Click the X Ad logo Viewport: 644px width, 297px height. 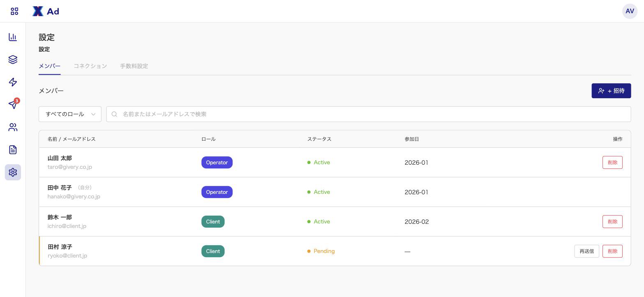[46, 11]
